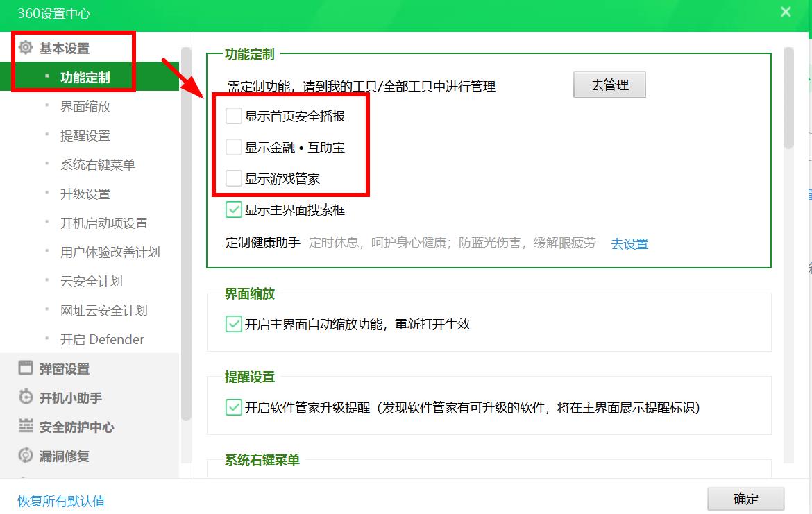Click the wall icon beside 安全防护中心
This screenshot has height=514, width=812.
(26, 426)
